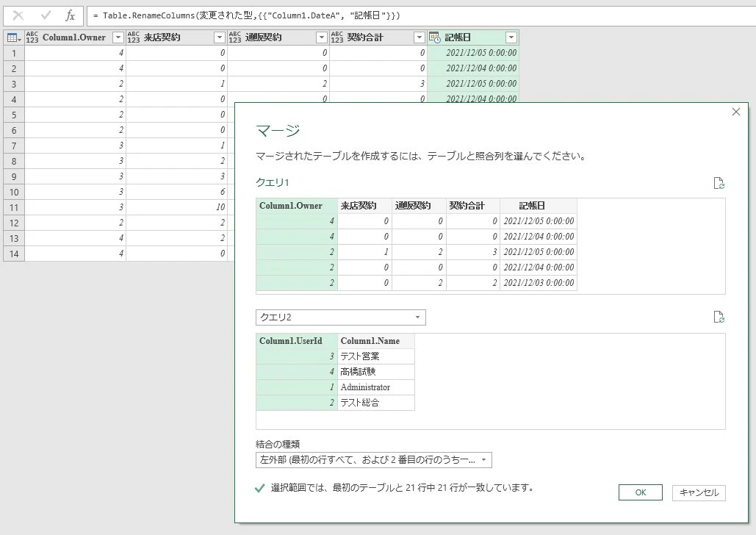Click the OK button in merge dialog
Viewport: 756px width, 535px height.
pyautogui.click(x=641, y=492)
